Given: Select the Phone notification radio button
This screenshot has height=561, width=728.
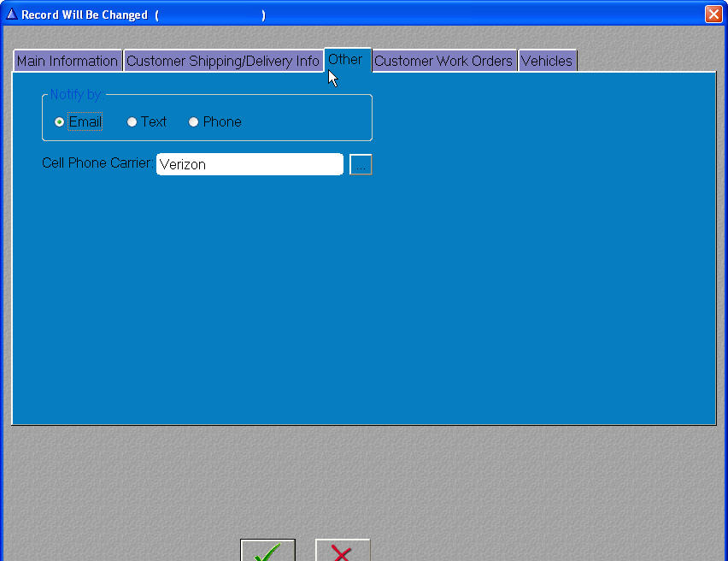Looking at the screenshot, I should point(193,122).
